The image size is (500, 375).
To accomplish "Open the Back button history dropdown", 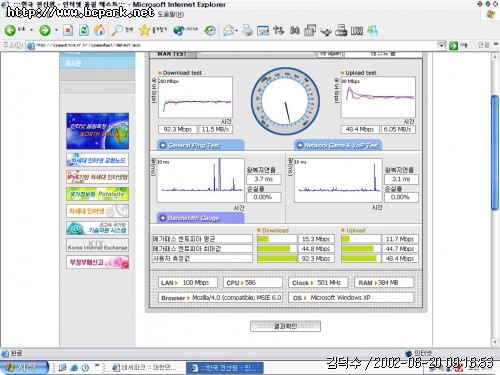I will [x=32, y=30].
